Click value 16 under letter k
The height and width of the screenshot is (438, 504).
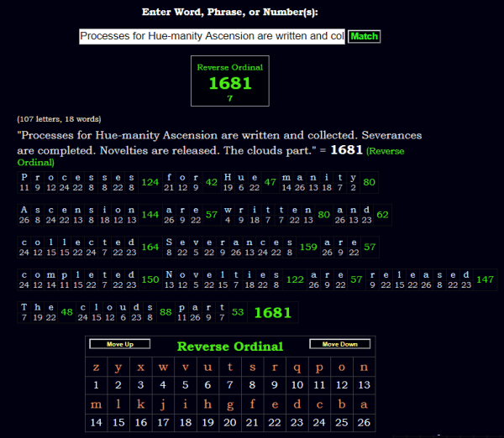click(x=141, y=423)
